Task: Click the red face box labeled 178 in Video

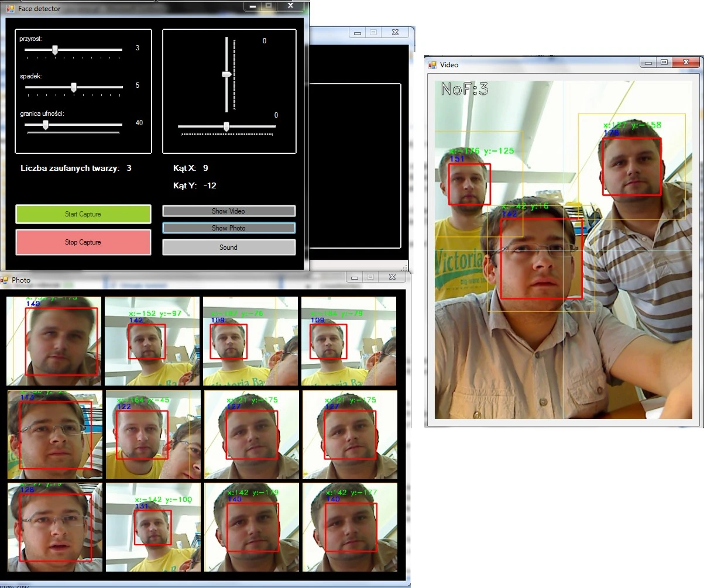Action: click(x=632, y=166)
